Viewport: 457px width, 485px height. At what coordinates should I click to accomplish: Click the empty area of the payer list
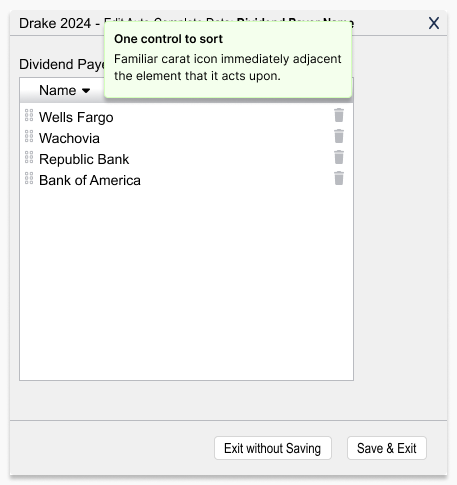click(186, 283)
